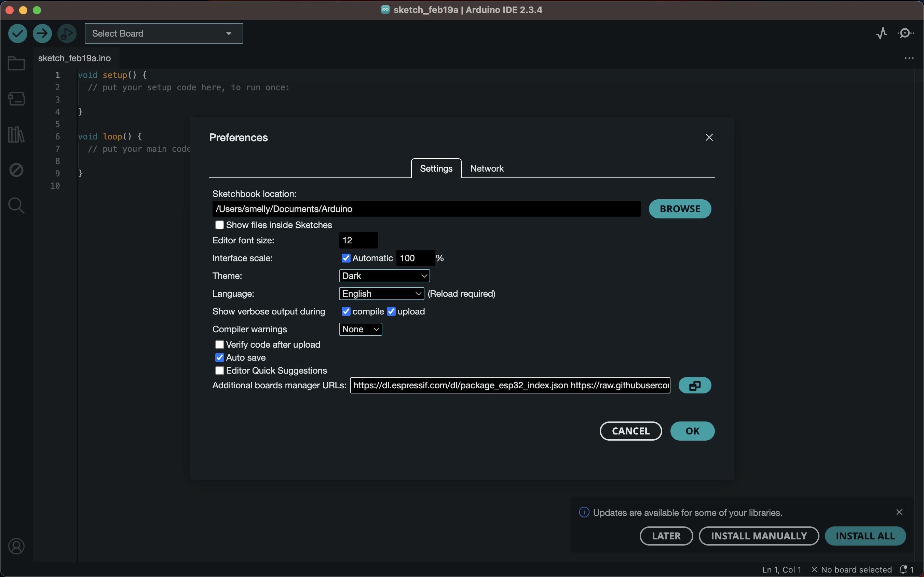This screenshot has width=924, height=577.
Task: Click the X icon beside No board selected
Action: point(814,570)
